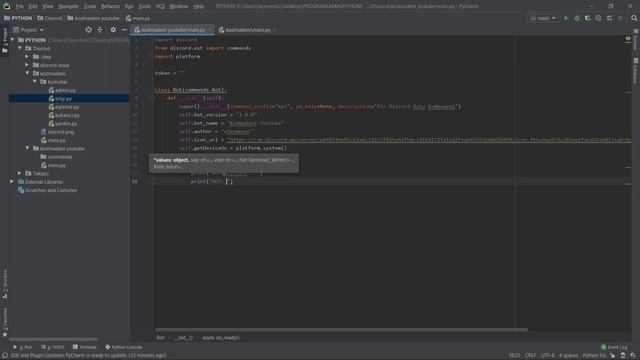The width and height of the screenshot is (640, 360).
Task: Open the TODO tool window button
Action: click(x=53, y=347)
